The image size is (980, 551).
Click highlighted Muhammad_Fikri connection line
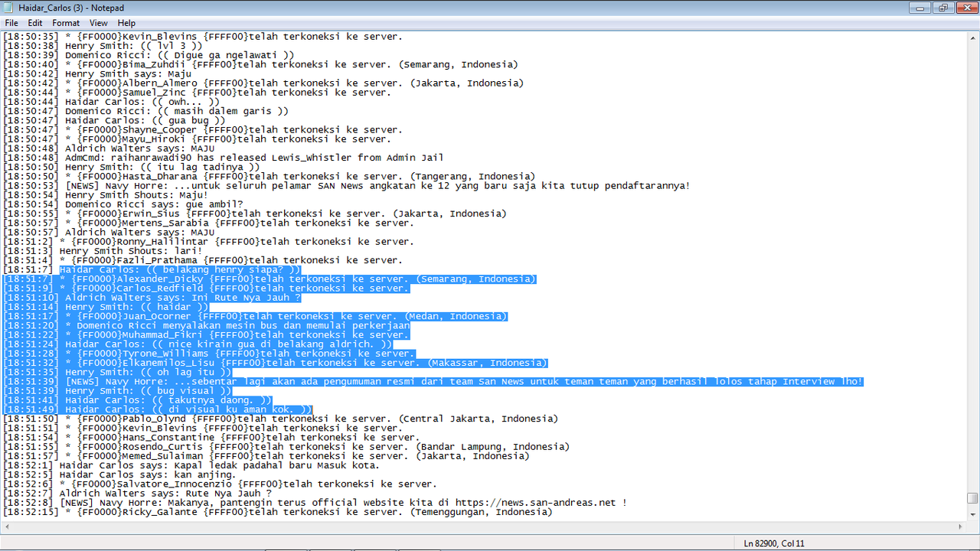pos(206,335)
